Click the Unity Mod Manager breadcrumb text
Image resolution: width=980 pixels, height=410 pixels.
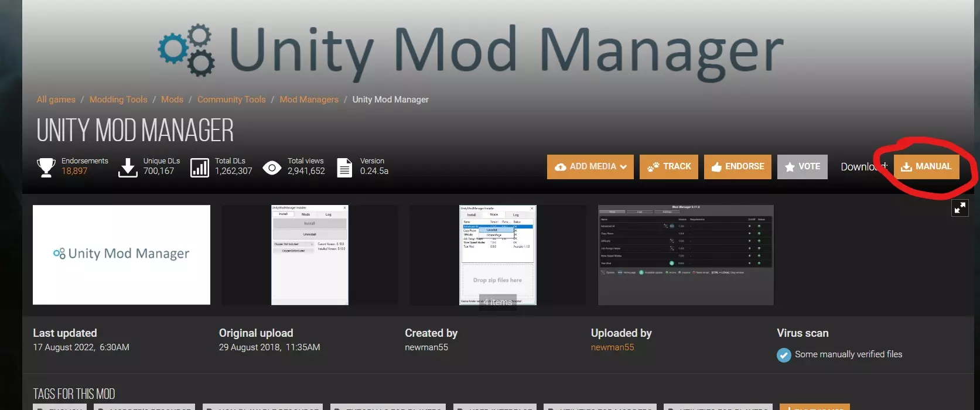[390, 100]
